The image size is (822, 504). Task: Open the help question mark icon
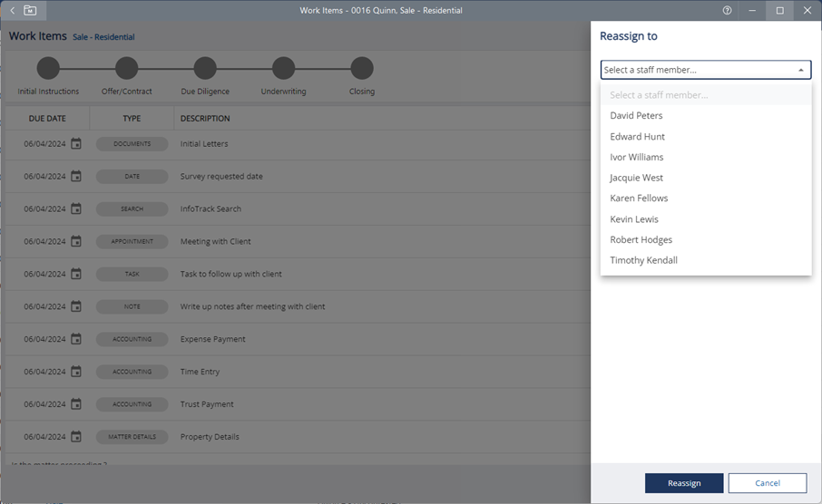[727, 11]
